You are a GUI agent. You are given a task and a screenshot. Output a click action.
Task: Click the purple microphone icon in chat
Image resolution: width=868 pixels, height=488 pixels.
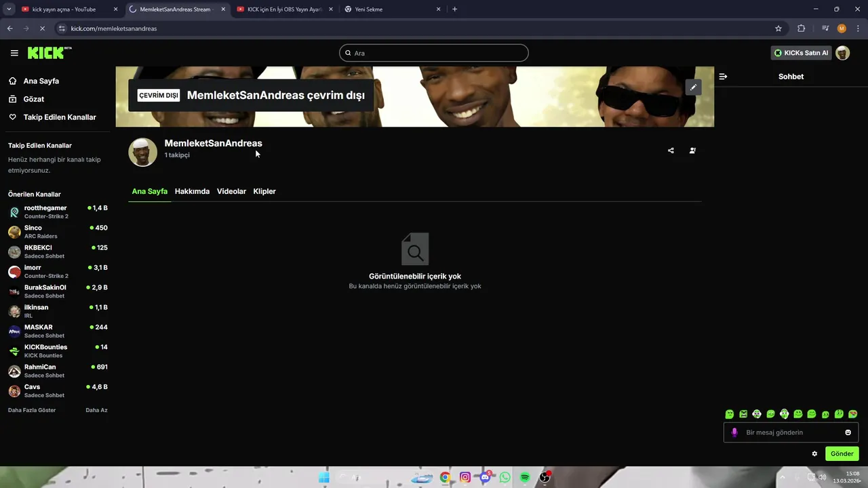[x=734, y=432]
